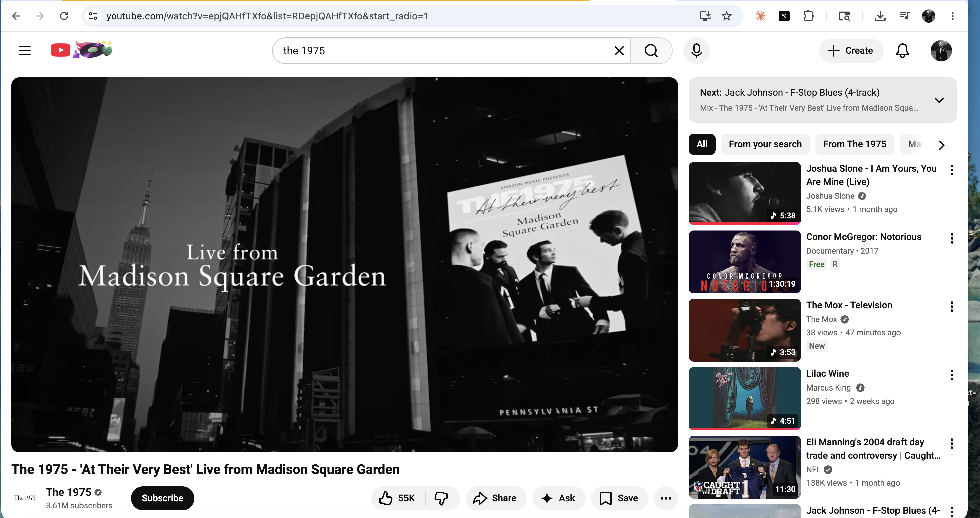Bookmark this page with the star icon
Image resolution: width=980 pixels, height=518 pixels.
point(726,16)
